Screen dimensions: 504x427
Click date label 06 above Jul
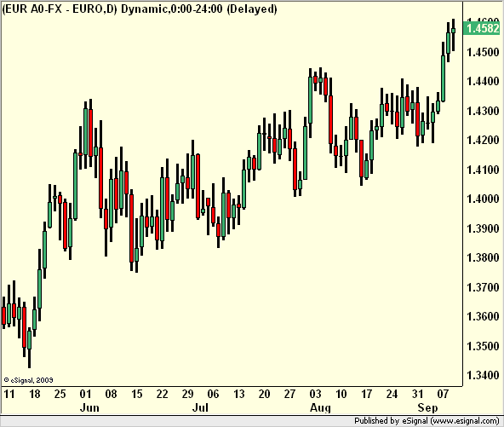click(213, 394)
